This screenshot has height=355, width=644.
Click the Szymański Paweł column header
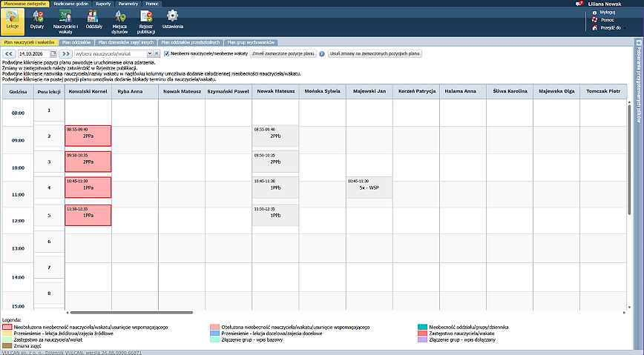(x=229, y=91)
